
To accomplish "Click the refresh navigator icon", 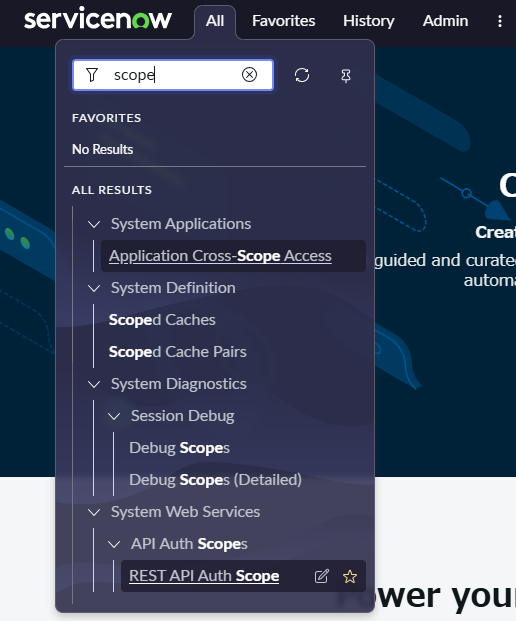I will coord(302,75).
